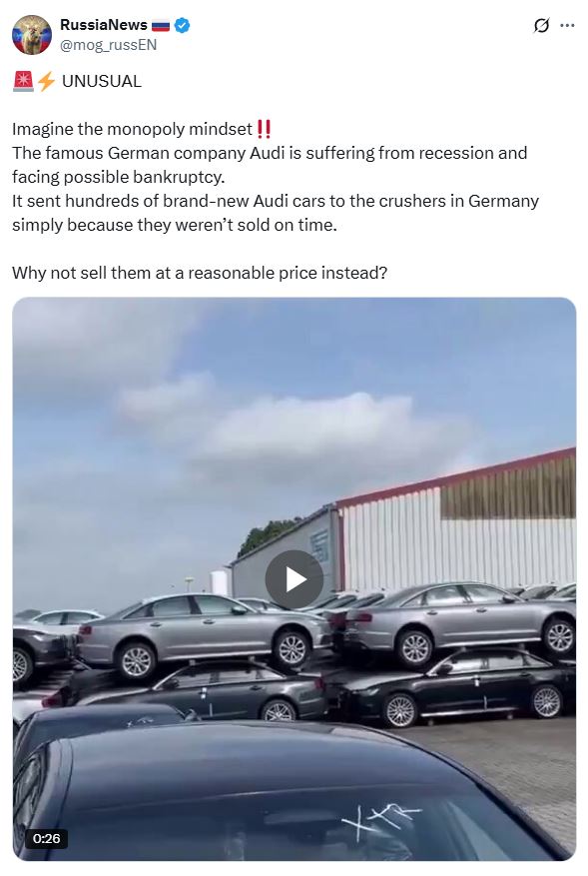The image size is (588, 876).
Task: Click the Russian flag emoji beside name
Action: (161, 25)
